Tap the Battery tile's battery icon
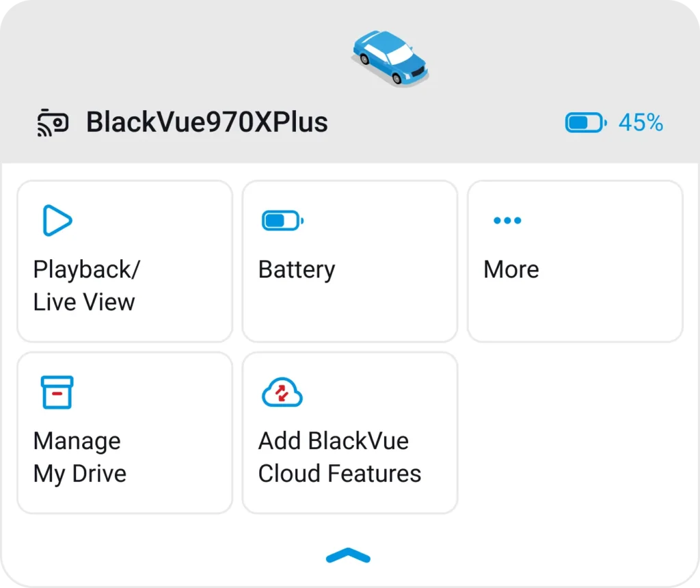Image resolution: width=700 pixels, height=588 pixels. 282,221
